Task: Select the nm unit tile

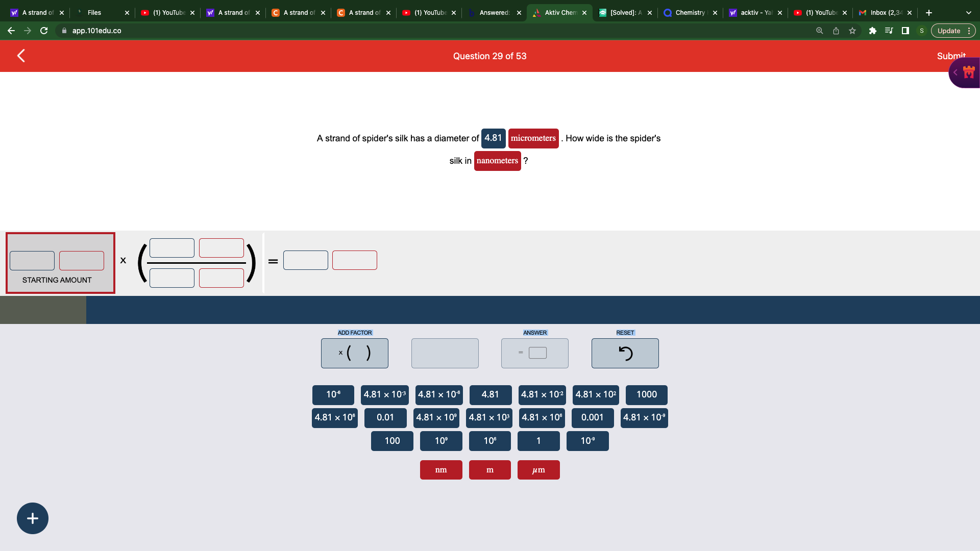Action: pos(441,470)
